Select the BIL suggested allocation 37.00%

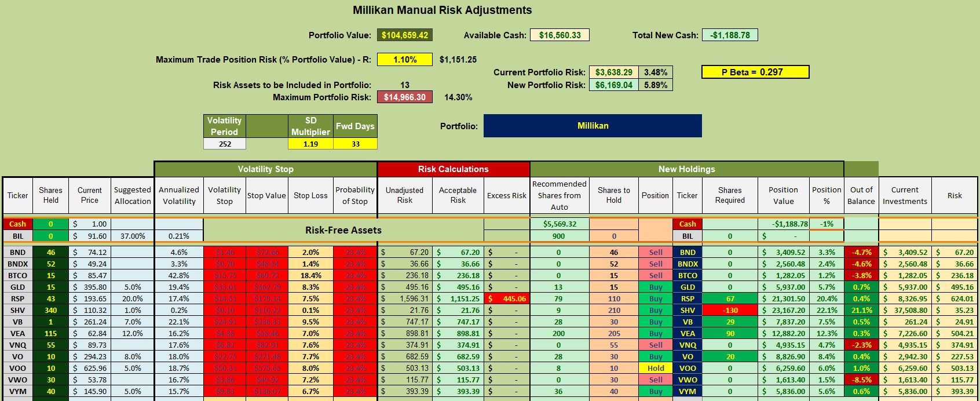pos(133,236)
